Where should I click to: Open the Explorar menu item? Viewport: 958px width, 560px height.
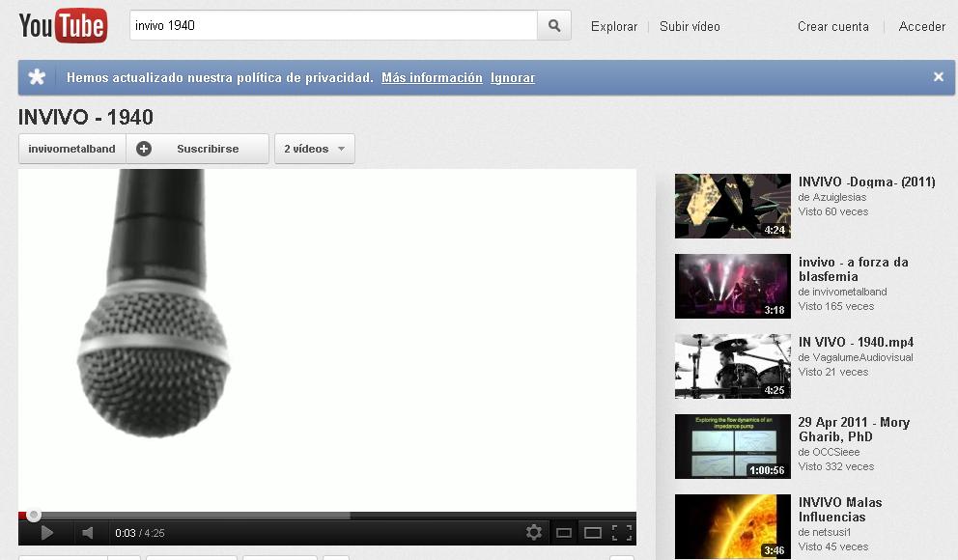coord(614,27)
